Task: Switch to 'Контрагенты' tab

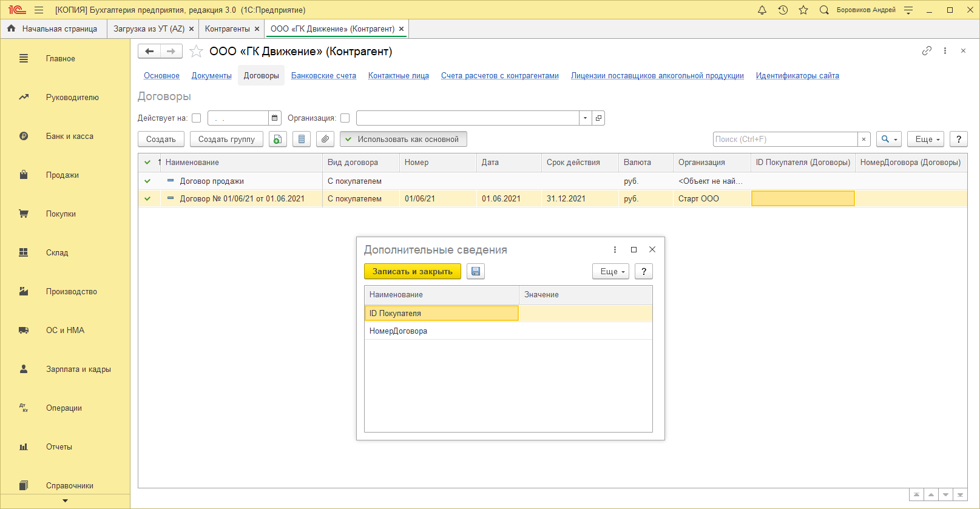Action: 227,29
